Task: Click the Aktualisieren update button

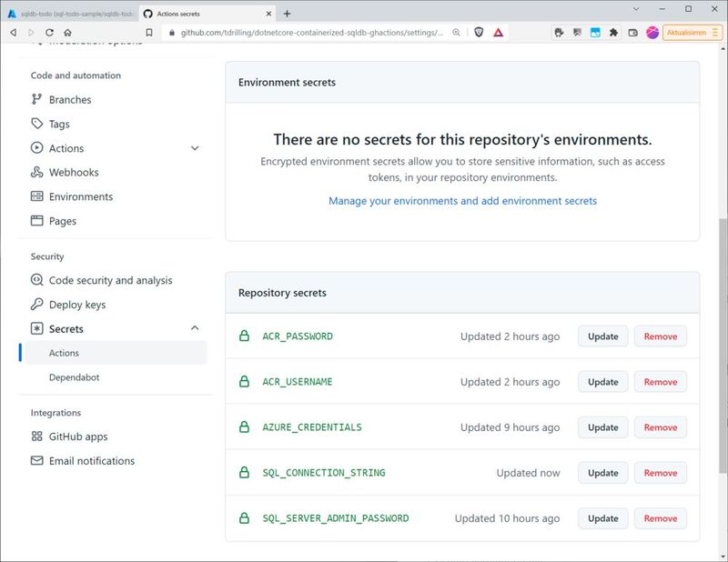Action: tap(693, 33)
